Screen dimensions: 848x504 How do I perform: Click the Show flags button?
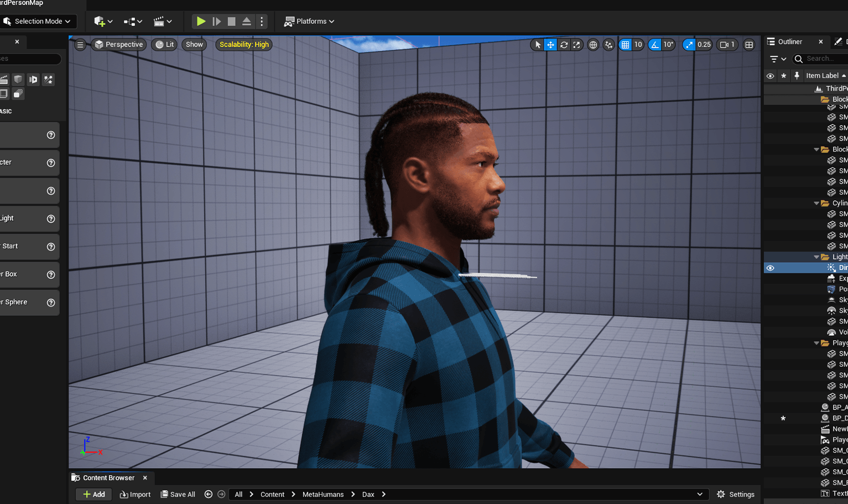tap(194, 45)
